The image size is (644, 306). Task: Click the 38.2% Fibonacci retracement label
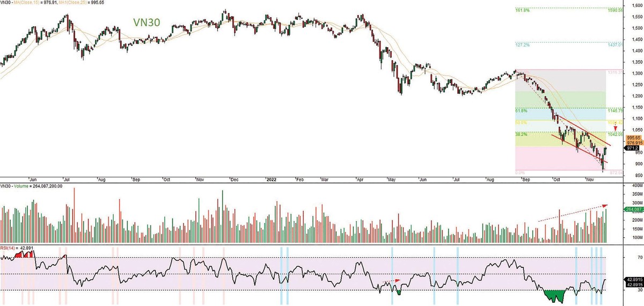click(x=522, y=133)
